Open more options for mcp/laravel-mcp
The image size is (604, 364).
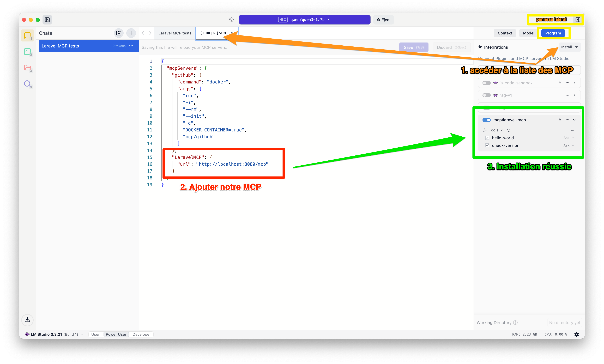tap(567, 120)
